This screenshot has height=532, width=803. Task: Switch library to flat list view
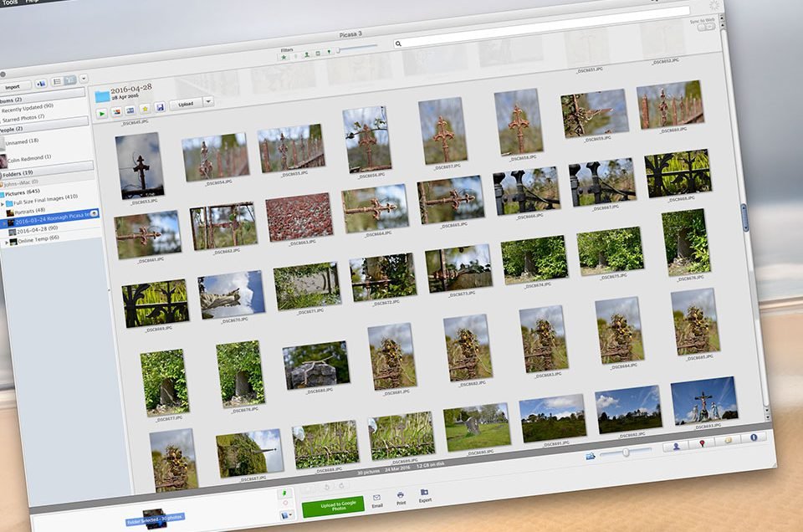58,81
